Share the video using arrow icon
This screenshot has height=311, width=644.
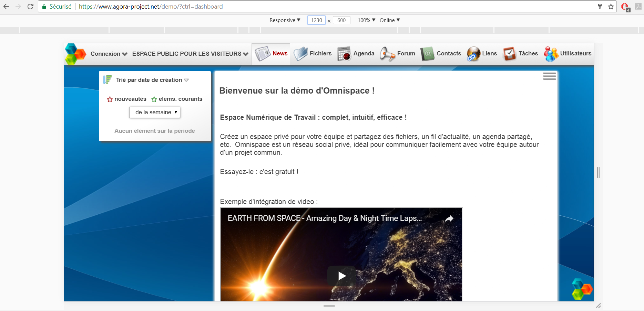[449, 219]
